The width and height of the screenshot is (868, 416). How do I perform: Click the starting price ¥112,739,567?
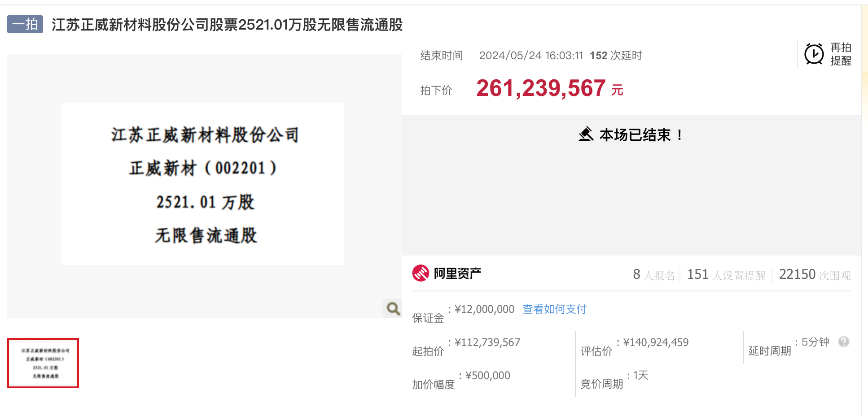[487, 342]
